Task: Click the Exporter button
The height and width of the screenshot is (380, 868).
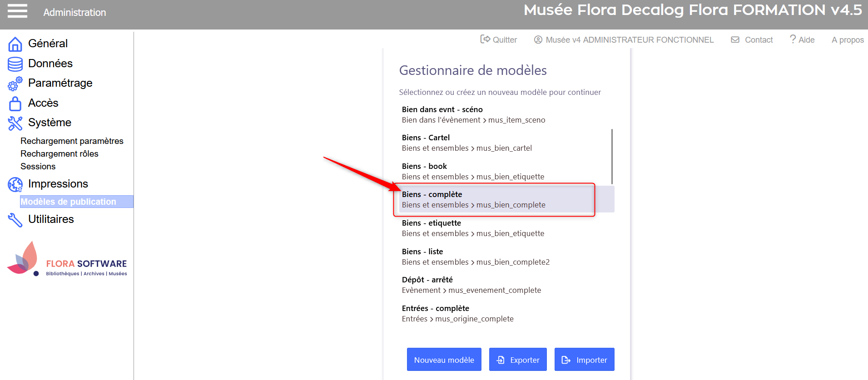Action: [518, 360]
